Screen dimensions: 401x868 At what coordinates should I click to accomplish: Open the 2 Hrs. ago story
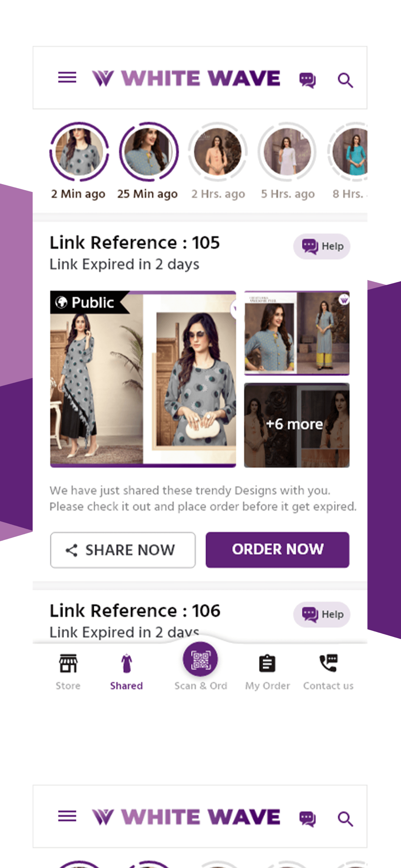218,152
